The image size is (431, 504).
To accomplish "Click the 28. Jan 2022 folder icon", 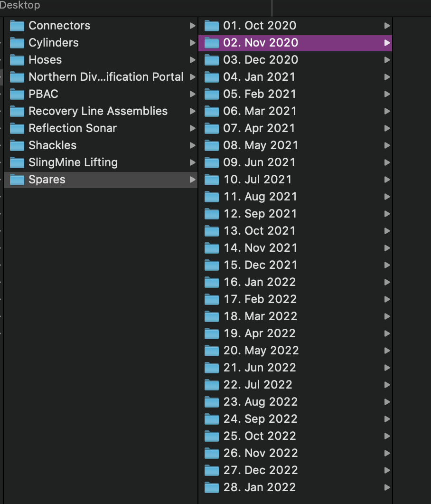I will [x=212, y=487].
